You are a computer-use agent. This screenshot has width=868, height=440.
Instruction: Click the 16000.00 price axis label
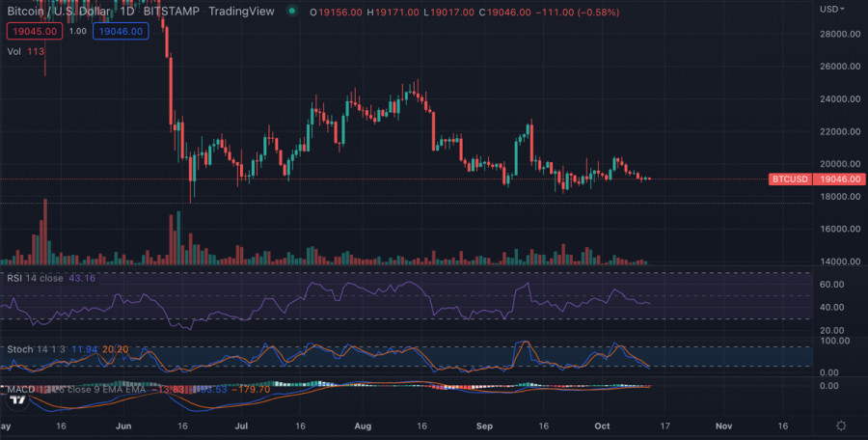click(840, 229)
